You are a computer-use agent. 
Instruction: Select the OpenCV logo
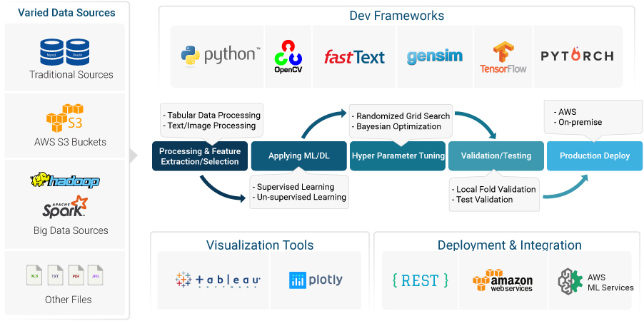(288, 56)
